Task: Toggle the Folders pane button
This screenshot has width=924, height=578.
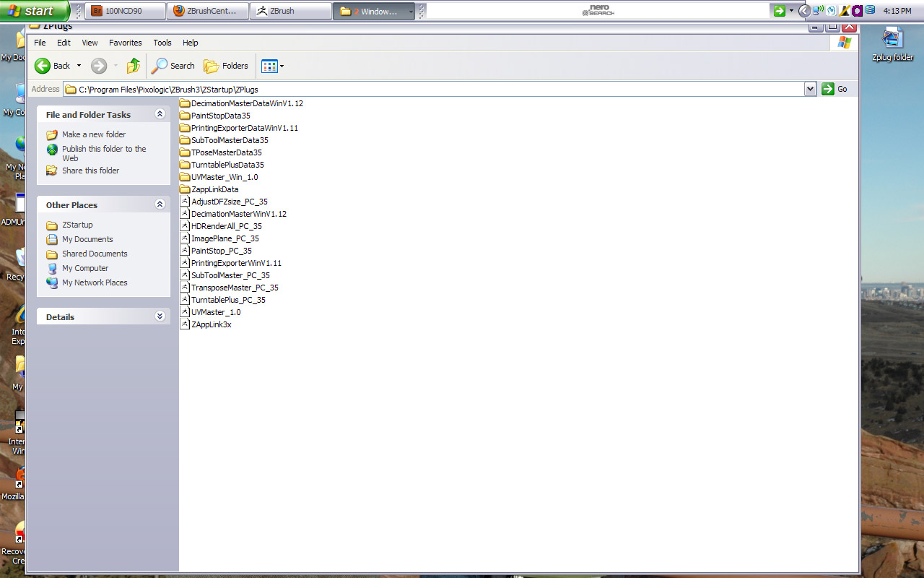Action: (226, 66)
